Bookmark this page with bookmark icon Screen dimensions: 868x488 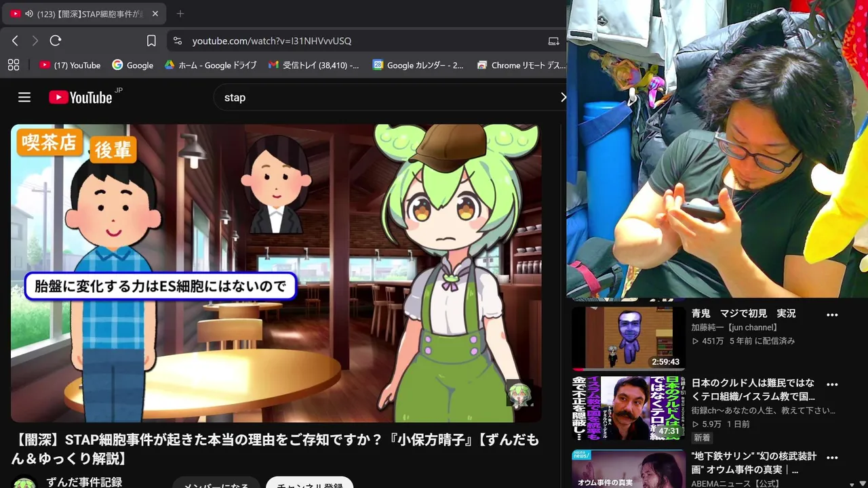click(151, 41)
